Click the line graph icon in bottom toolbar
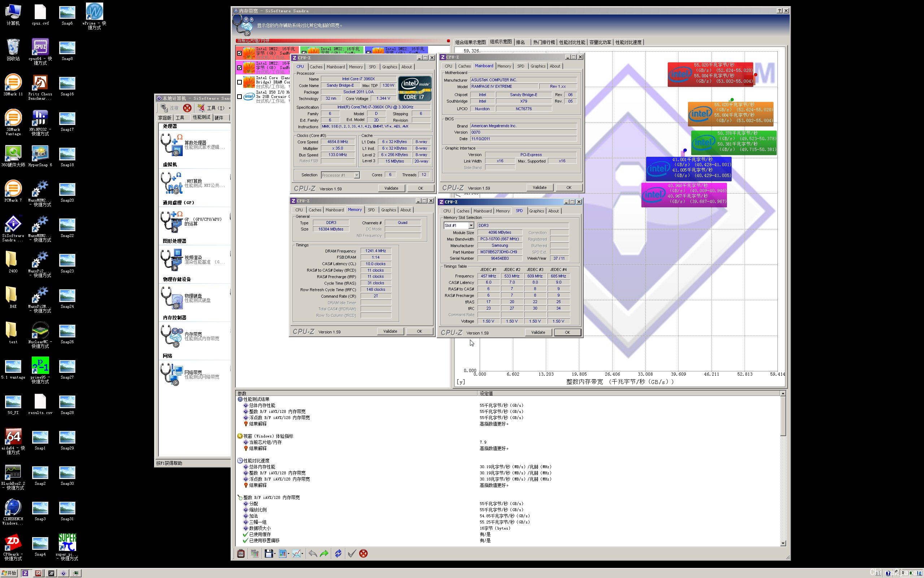 [296, 553]
